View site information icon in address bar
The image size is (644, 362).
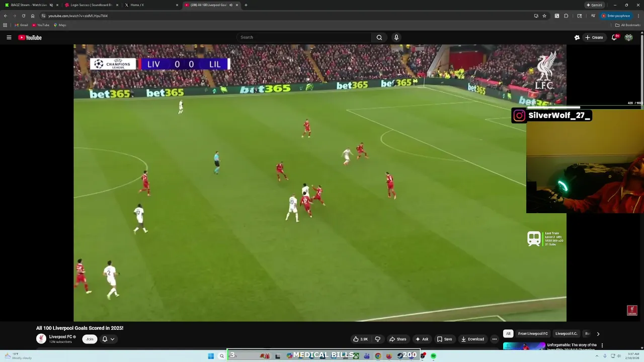point(43,16)
